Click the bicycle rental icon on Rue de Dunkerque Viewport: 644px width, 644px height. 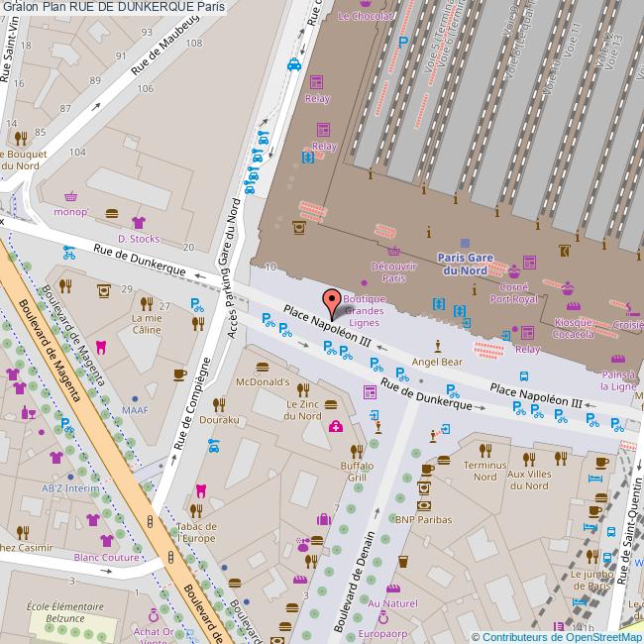[x=69, y=253]
